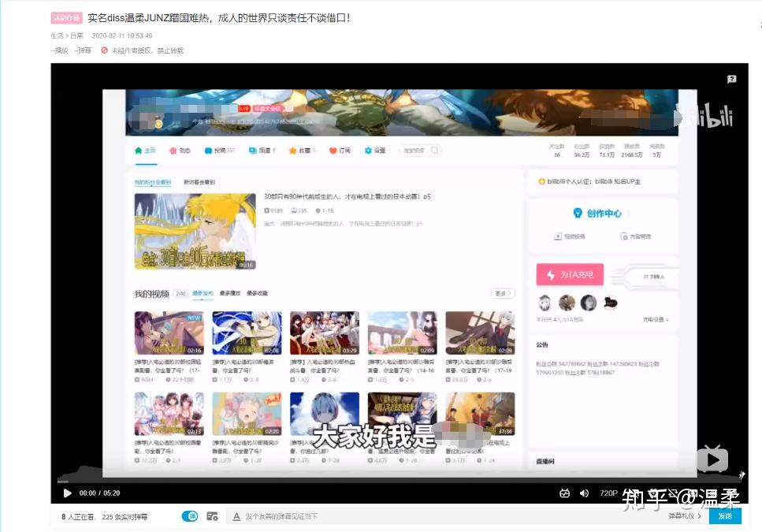762x532 pixels.
Task: Click the danmaku font style 'A' icon
Action: (x=236, y=516)
